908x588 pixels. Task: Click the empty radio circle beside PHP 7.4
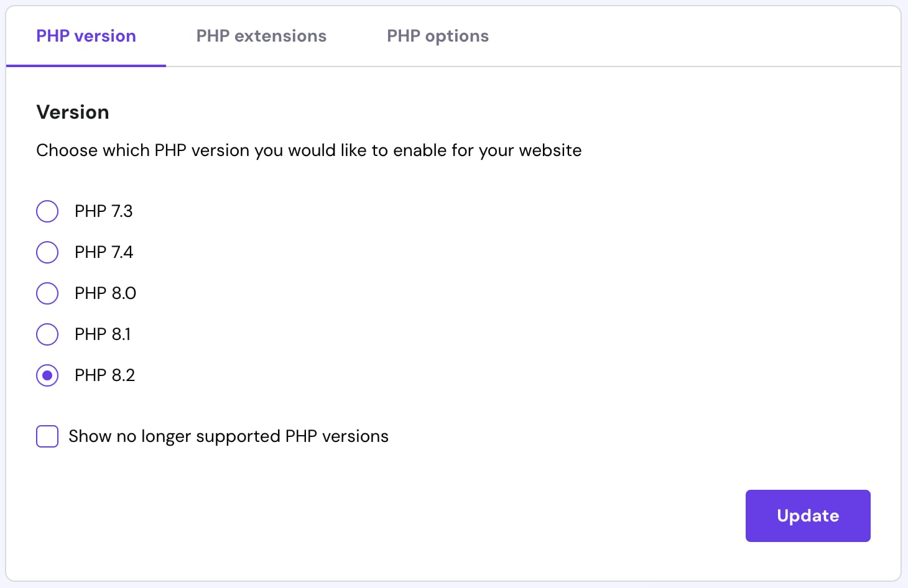[47, 252]
